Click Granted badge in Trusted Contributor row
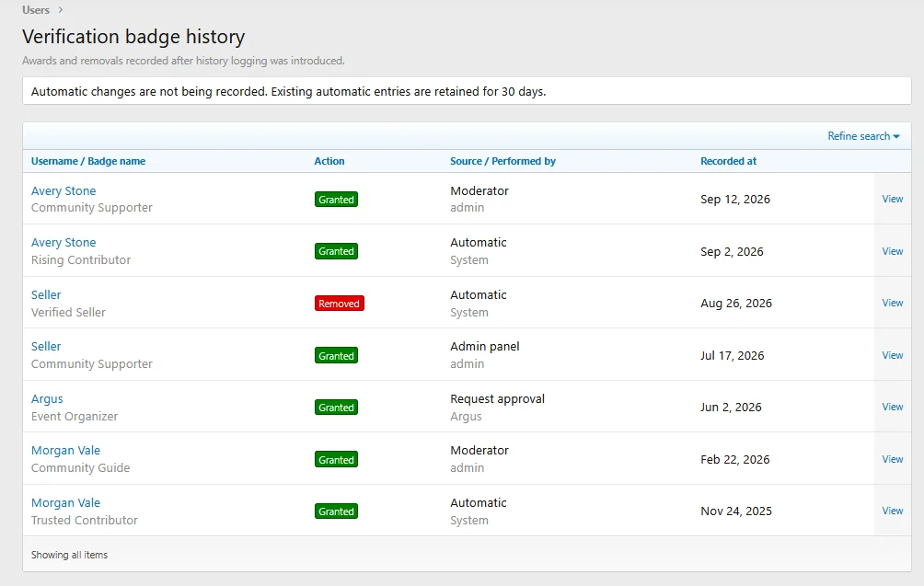 336,511
